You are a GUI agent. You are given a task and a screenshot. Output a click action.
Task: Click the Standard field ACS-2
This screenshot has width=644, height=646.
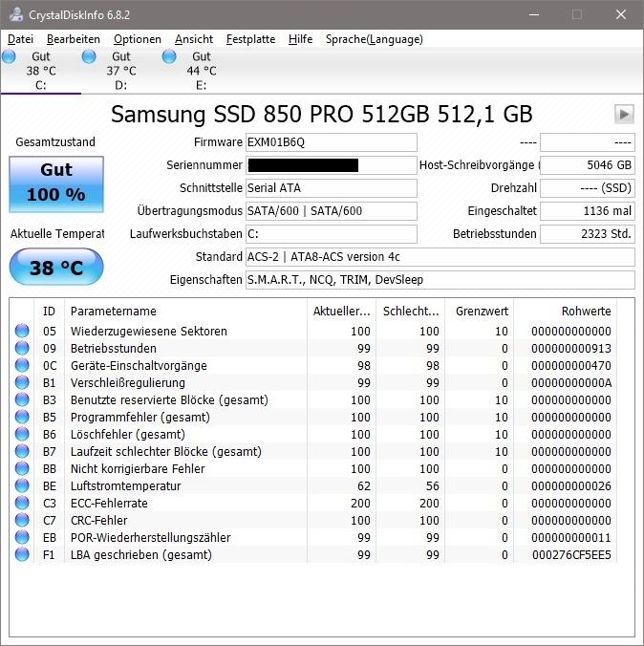pyautogui.click(x=440, y=257)
